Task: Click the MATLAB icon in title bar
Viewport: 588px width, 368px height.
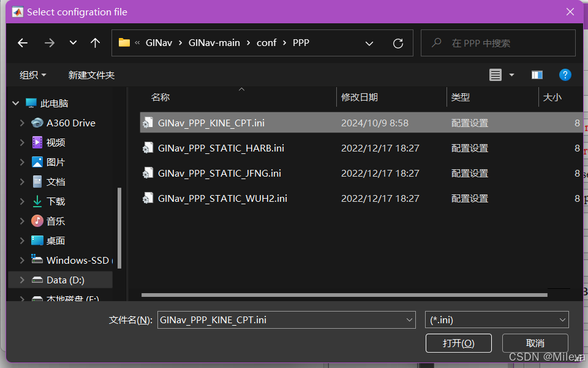Action: [x=17, y=12]
